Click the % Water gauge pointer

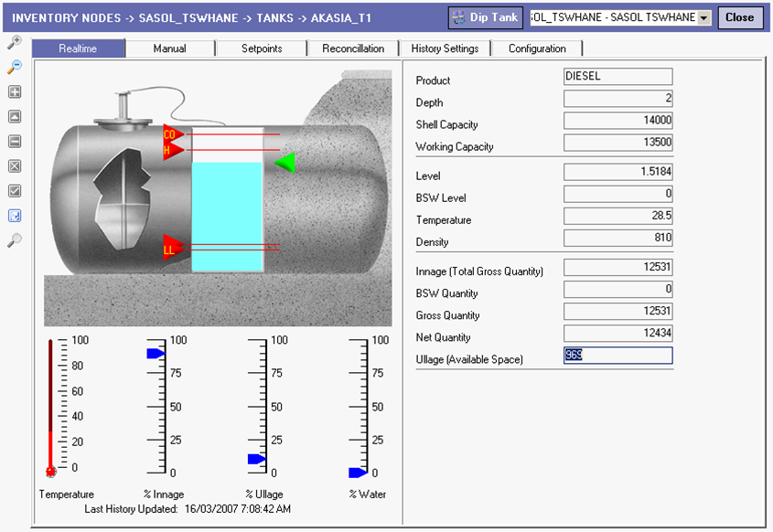pos(358,473)
